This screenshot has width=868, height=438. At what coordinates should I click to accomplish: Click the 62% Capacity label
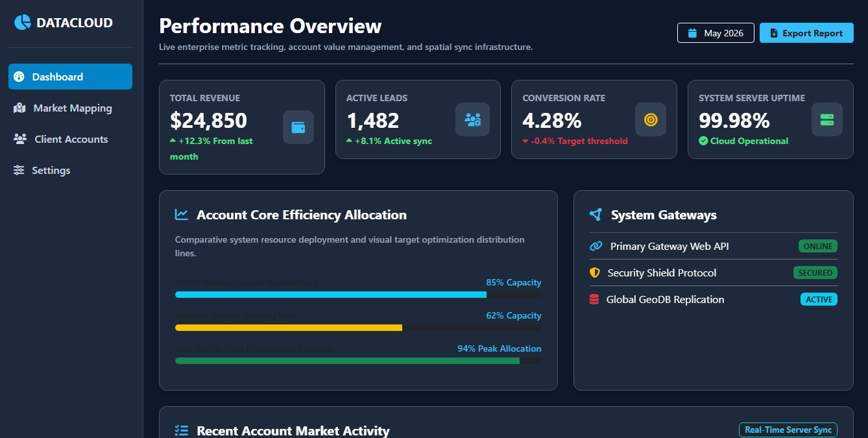click(514, 315)
